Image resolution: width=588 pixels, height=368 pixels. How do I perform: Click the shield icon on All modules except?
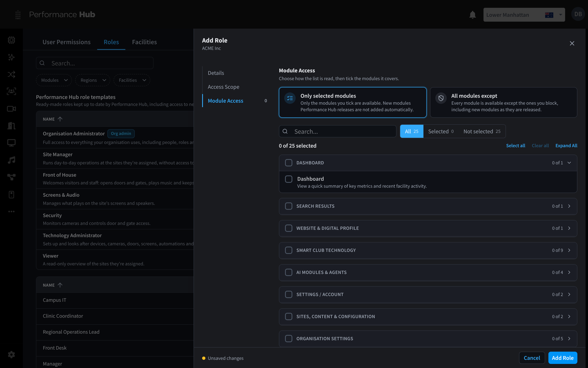[441, 98]
